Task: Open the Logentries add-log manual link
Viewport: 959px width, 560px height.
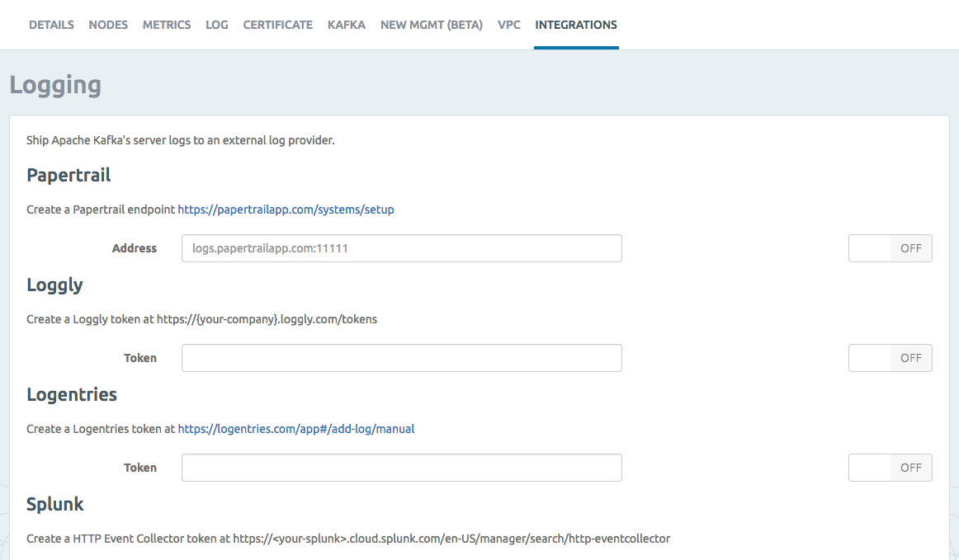Action: pyautogui.click(x=296, y=429)
